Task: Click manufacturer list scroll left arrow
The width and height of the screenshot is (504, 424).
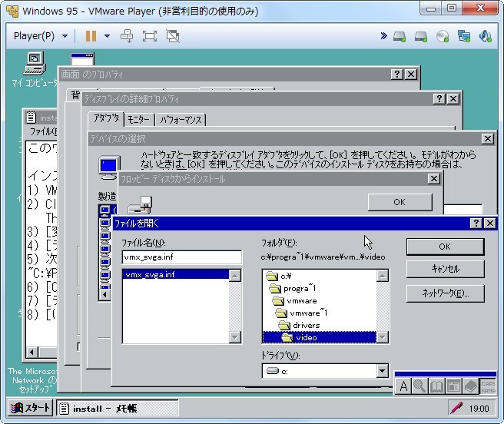Action: click(104, 294)
